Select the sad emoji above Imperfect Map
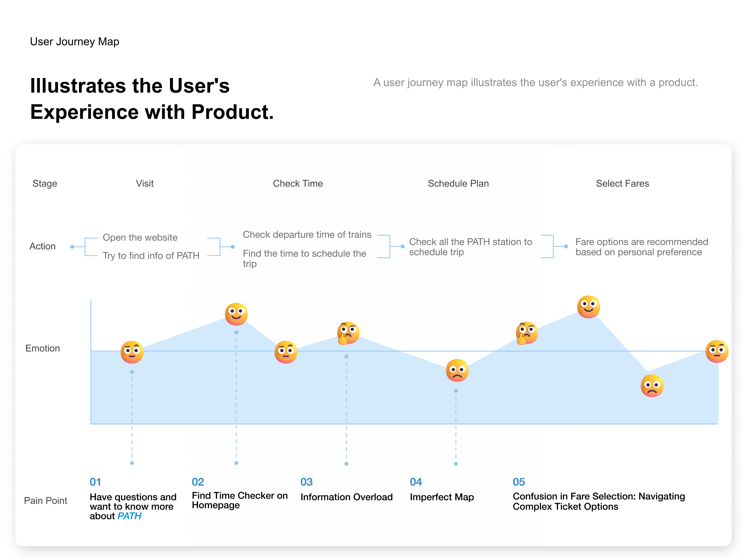This screenshot has height=560, width=747. coord(457,370)
